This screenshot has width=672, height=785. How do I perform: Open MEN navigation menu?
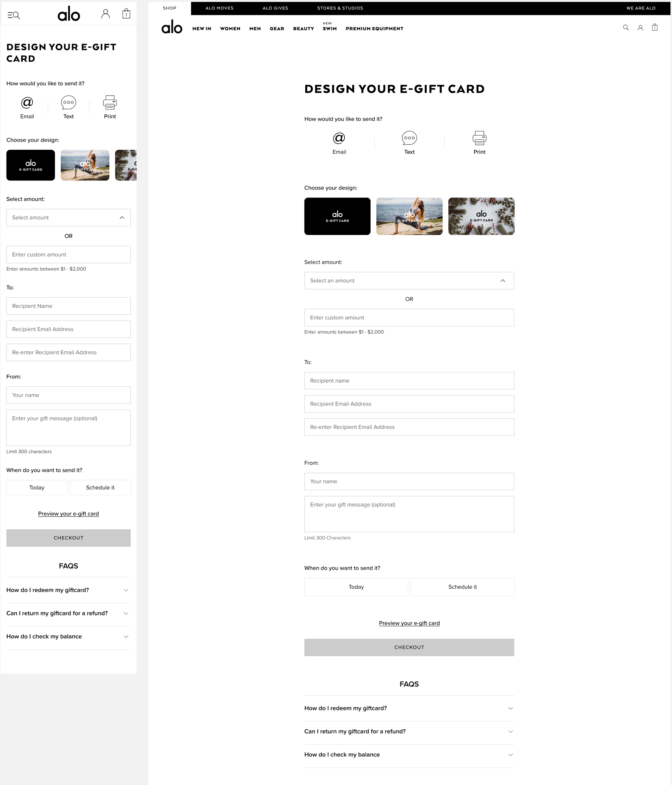point(255,29)
